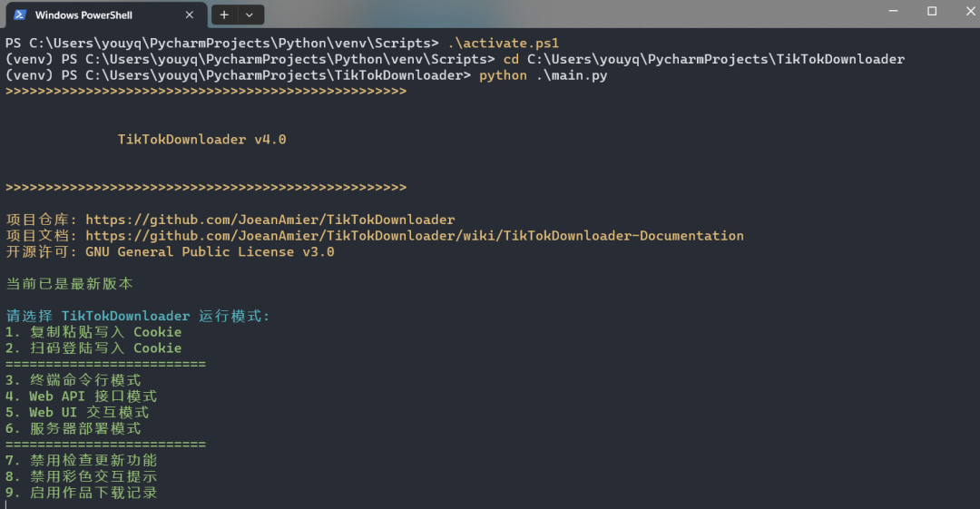Click option 1 复制粘贴写入 Cookie
Screen dimensions: 980x509
tap(93, 332)
